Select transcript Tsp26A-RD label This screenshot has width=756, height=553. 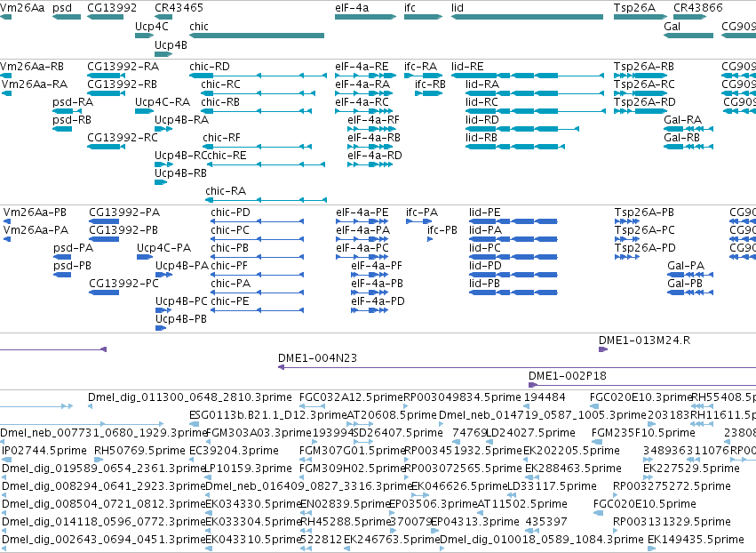[645, 102]
